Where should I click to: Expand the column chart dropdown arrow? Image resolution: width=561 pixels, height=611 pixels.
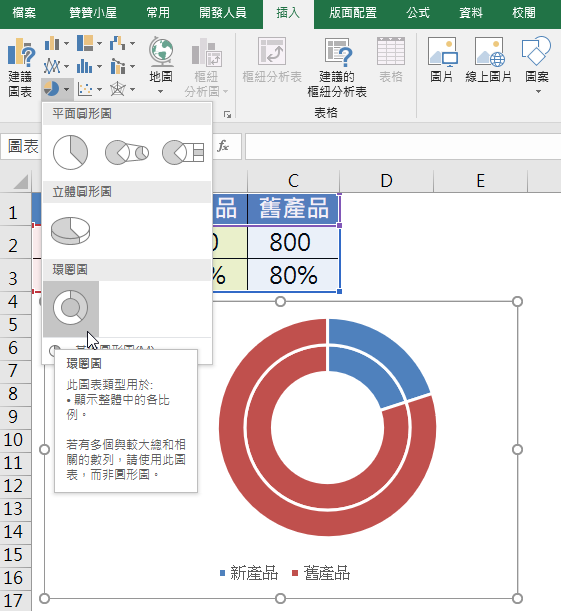(x=67, y=44)
